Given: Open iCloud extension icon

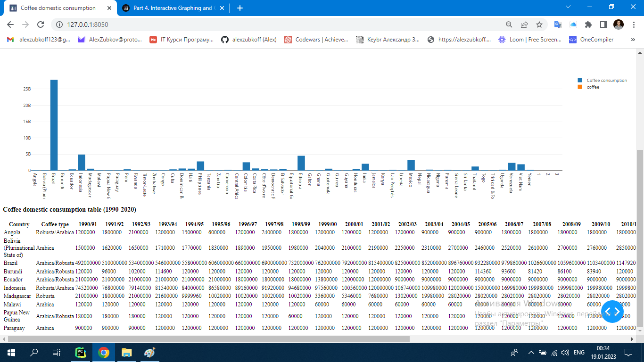Looking at the screenshot, I should 573,25.
